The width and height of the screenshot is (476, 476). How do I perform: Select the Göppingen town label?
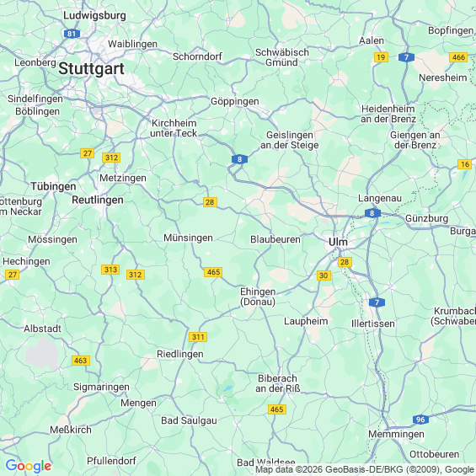pyautogui.click(x=235, y=101)
